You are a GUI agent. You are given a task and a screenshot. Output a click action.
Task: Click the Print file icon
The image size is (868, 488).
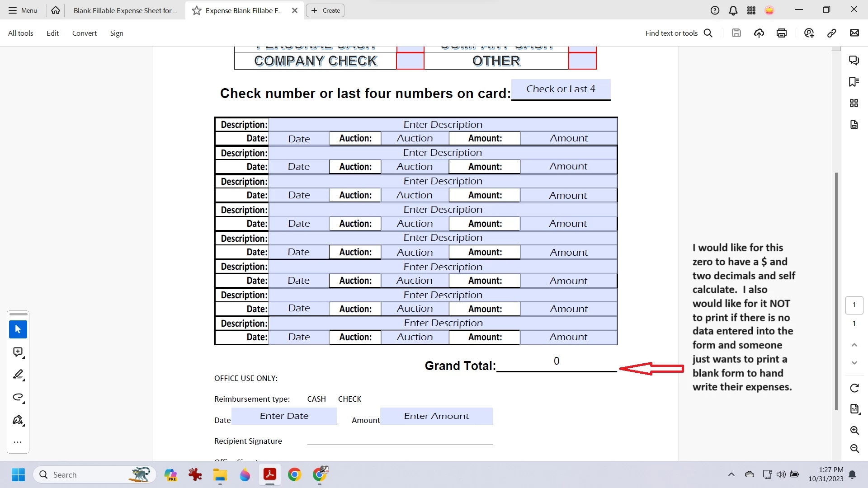click(782, 33)
